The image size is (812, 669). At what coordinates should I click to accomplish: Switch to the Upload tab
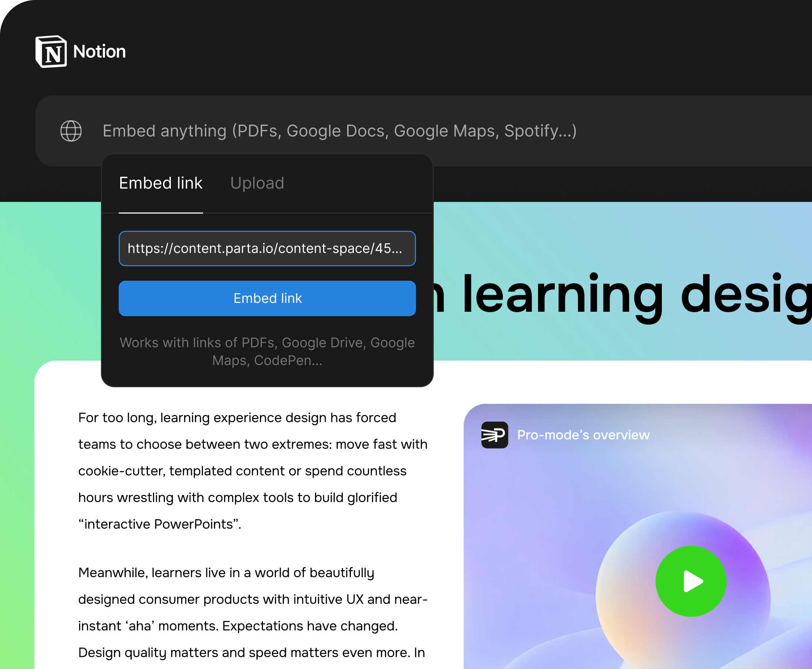tap(257, 183)
